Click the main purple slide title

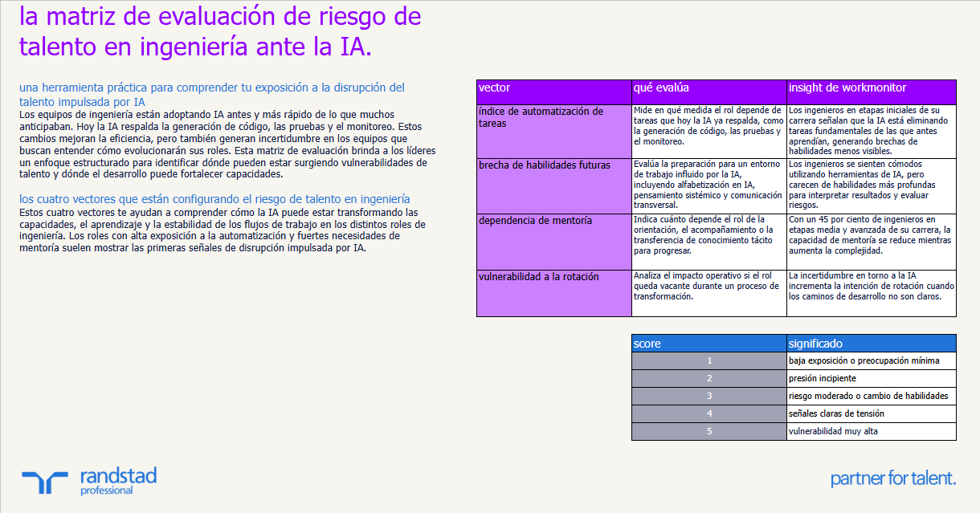coord(218,31)
